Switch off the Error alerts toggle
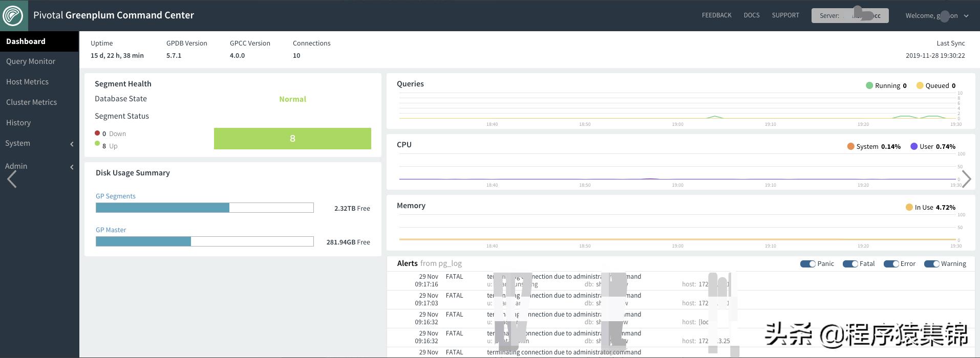 (891, 264)
